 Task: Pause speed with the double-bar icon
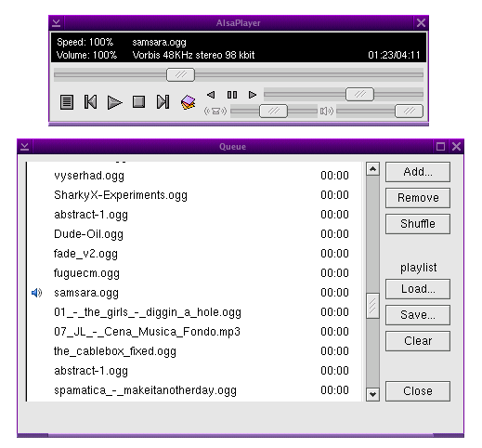(x=232, y=95)
